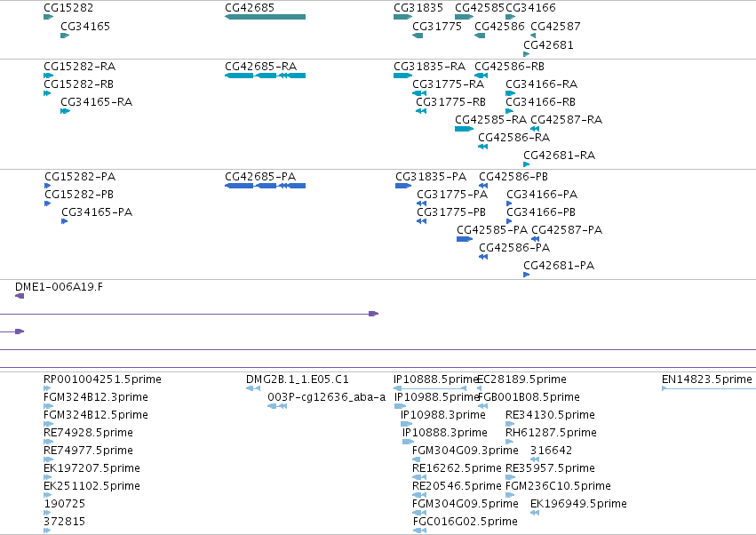Select the CG31835-PA protein label
This screenshot has height=535, width=756.
[x=431, y=177]
